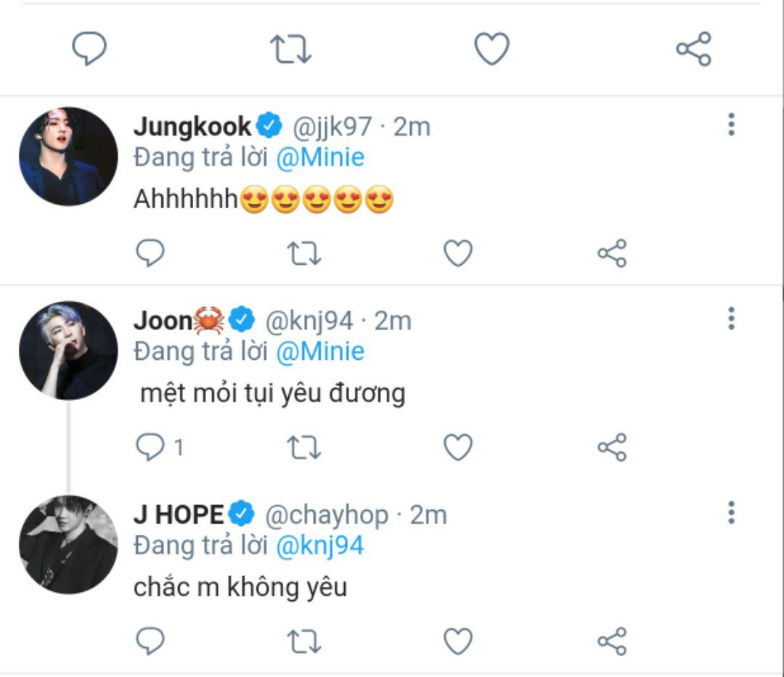The image size is (784, 677).
Task: Like Joon's tweet
Action: coord(458,448)
